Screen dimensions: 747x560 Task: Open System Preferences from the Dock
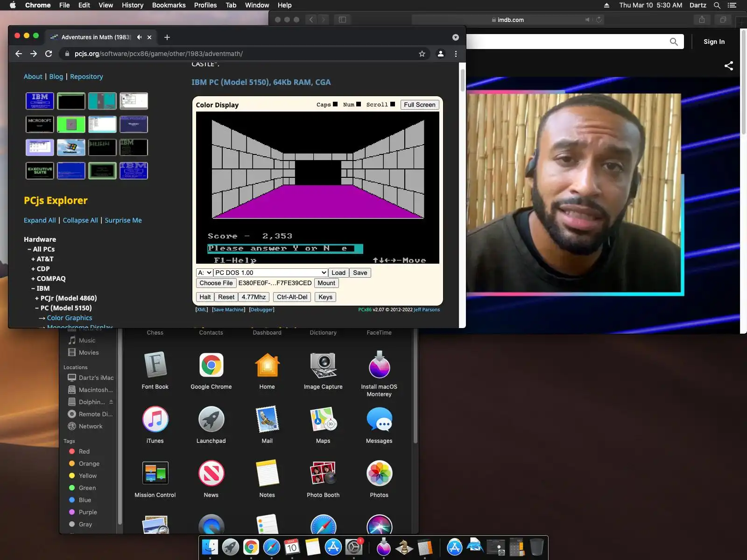coord(354,547)
